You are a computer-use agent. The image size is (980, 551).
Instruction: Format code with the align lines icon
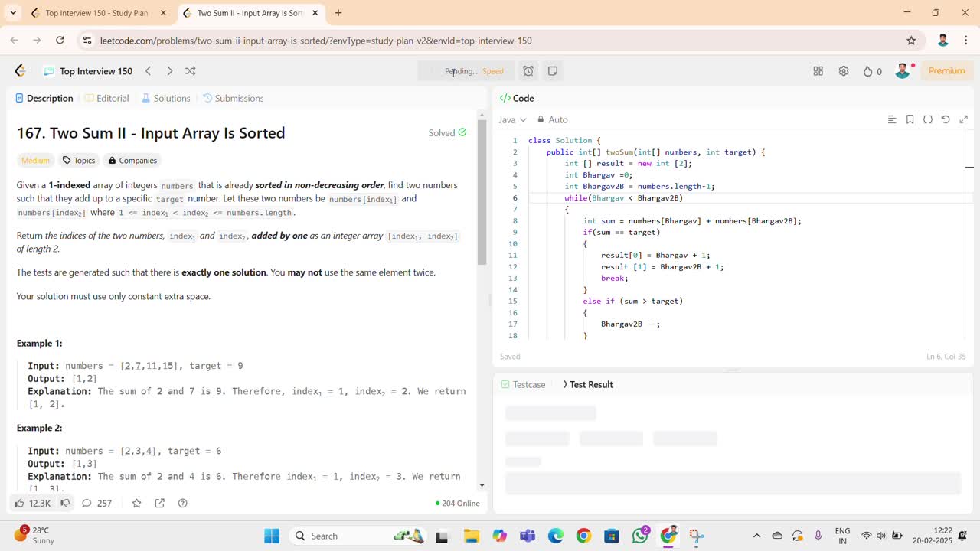click(891, 119)
